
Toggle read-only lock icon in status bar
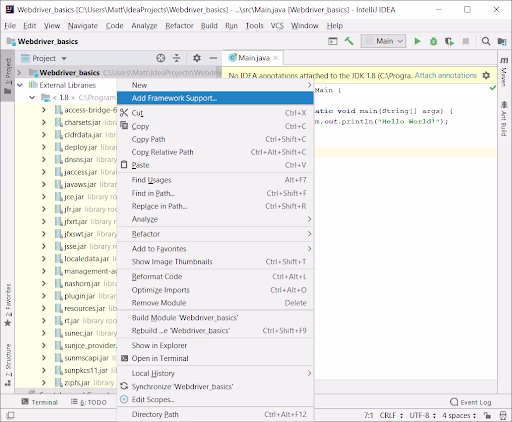487,415
